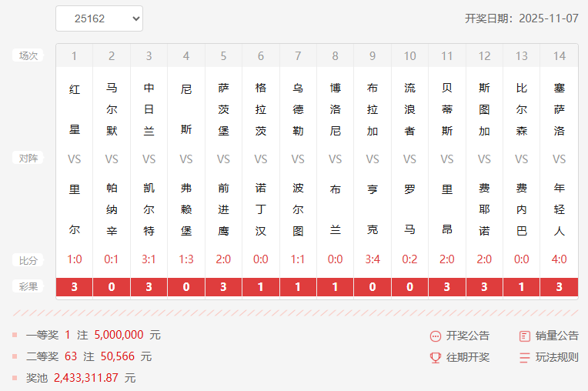Click the 场次 row label
Image resolution: width=588 pixels, height=391 pixels.
pos(28,55)
